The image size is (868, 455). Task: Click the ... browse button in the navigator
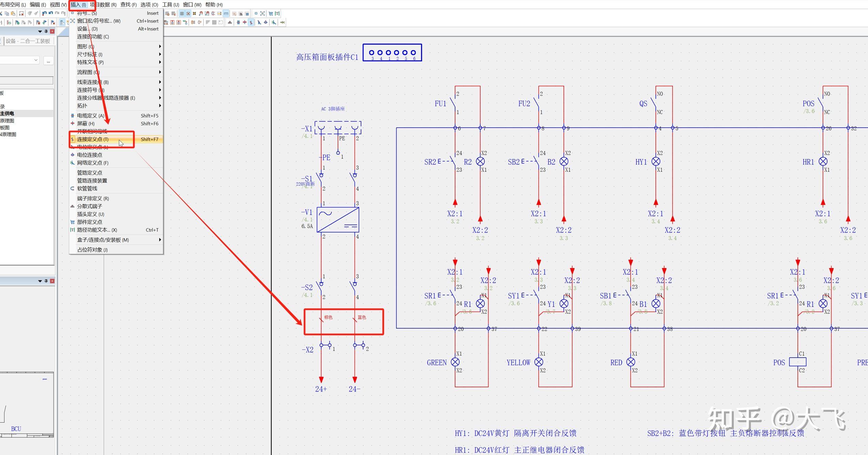(48, 60)
